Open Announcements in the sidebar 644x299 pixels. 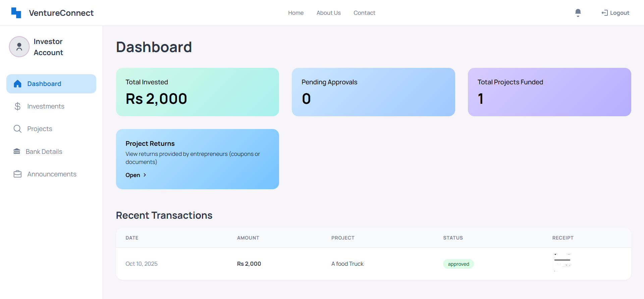[x=51, y=174]
